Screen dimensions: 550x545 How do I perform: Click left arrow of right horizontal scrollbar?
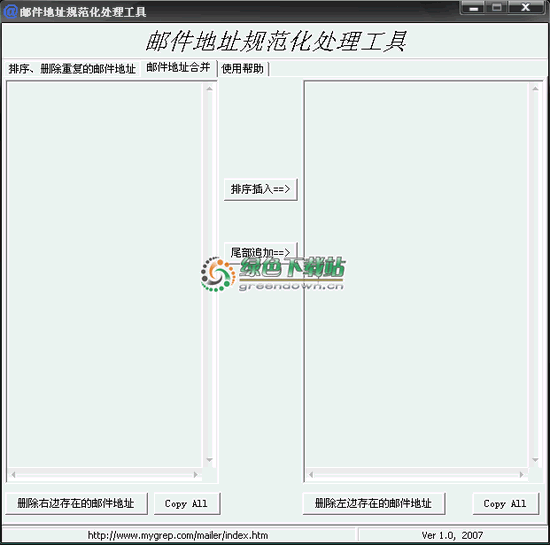click(311, 475)
